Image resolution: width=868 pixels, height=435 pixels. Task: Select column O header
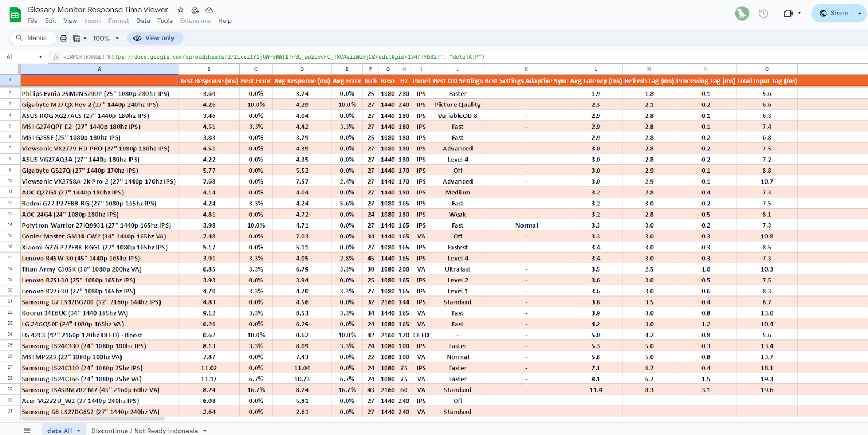tap(767, 69)
